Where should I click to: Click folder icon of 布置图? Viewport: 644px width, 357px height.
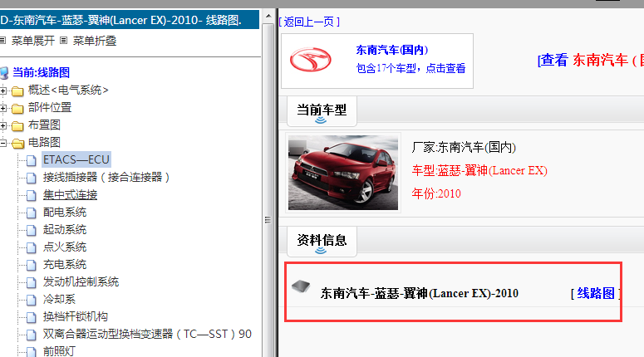click(x=17, y=125)
